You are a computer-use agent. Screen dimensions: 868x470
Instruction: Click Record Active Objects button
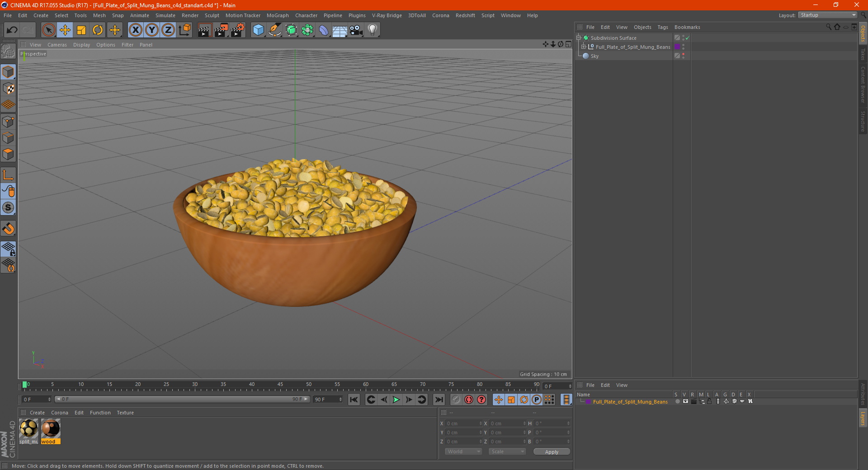pos(456,399)
